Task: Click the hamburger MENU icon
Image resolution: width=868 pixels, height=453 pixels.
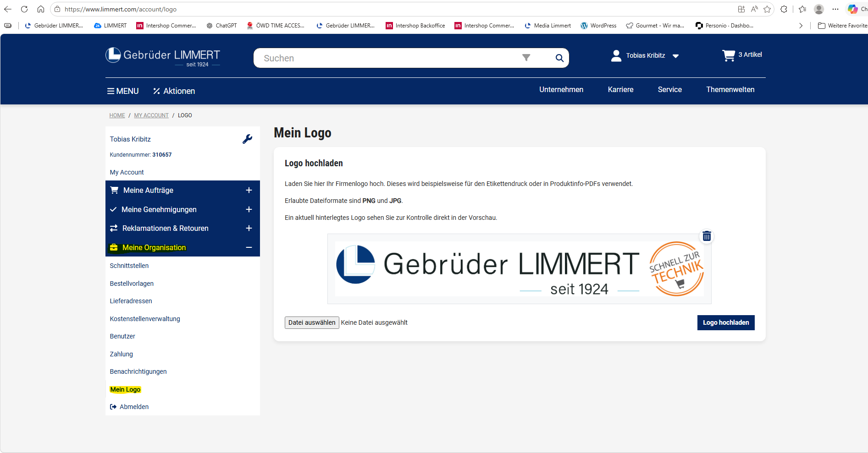Action: point(111,91)
